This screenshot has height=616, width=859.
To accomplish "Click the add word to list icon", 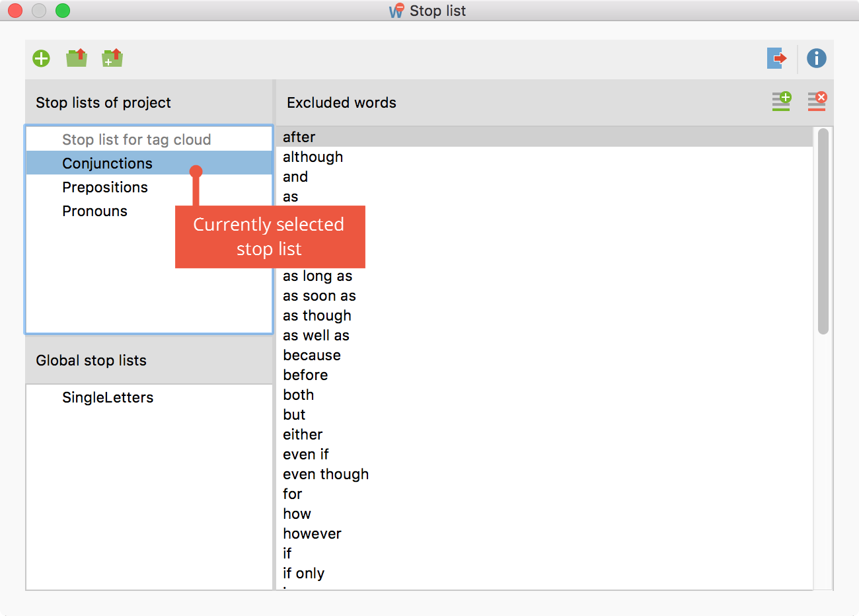I will click(x=782, y=101).
